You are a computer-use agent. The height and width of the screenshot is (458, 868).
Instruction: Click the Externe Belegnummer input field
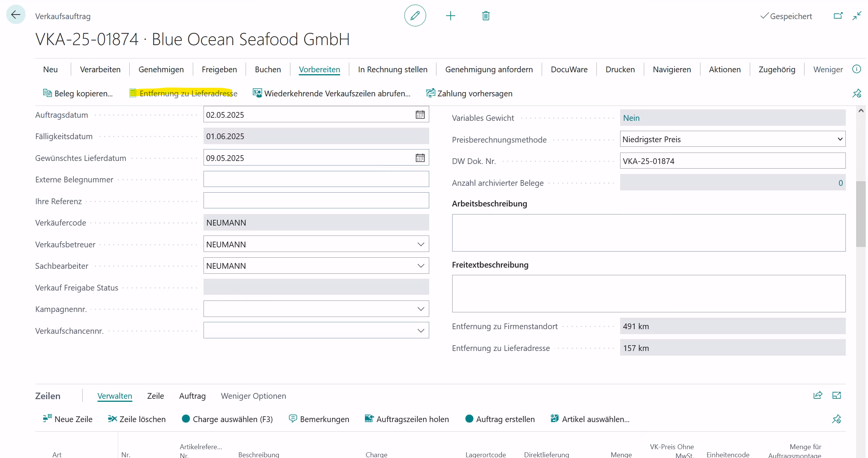[x=316, y=179]
